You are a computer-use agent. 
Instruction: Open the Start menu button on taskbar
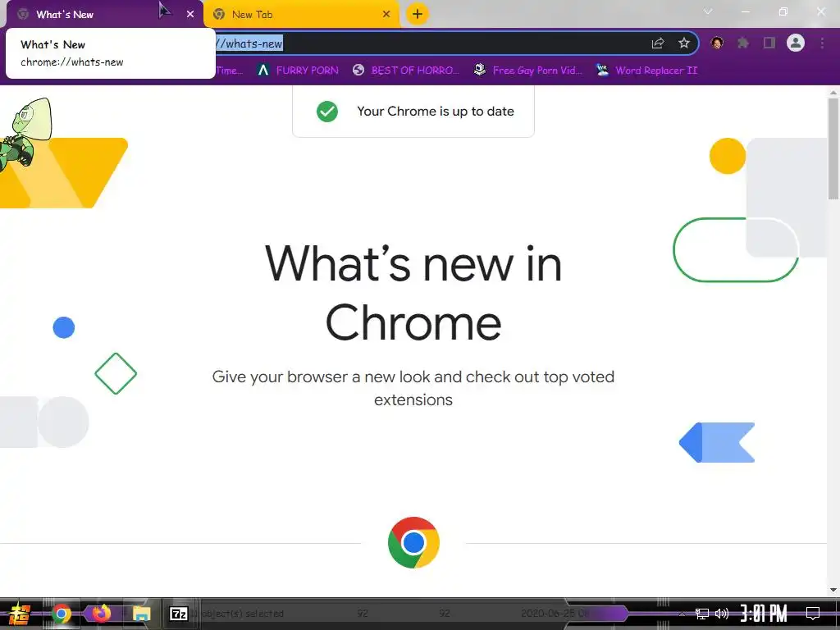coord(20,614)
